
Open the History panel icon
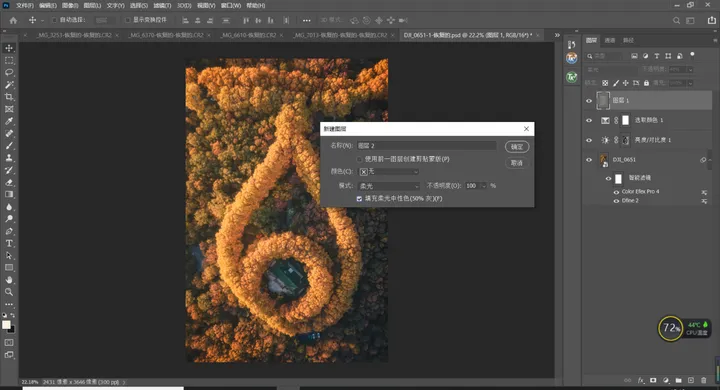click(x=572, y=44)
